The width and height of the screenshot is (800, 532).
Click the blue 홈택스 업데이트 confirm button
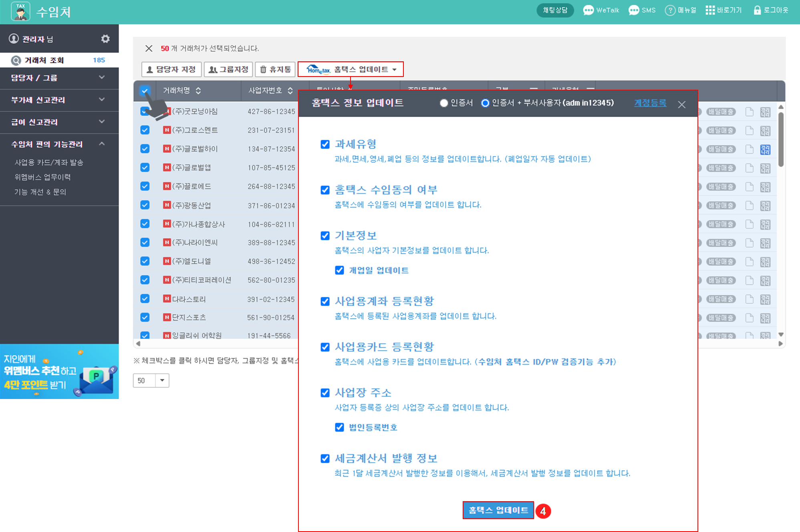pyautogui.click(x=498, y=510)
